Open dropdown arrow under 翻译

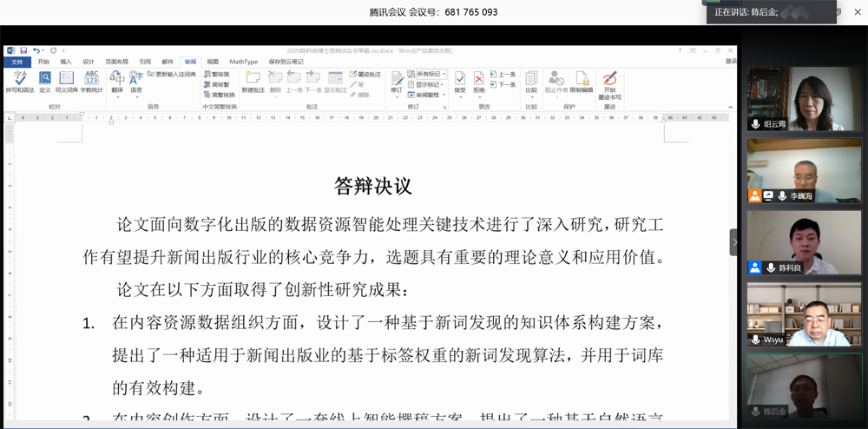pos(117,97)
